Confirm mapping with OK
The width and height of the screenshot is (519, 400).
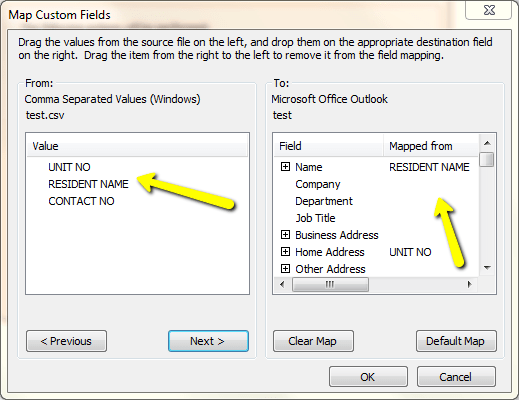tap(368, 377)
